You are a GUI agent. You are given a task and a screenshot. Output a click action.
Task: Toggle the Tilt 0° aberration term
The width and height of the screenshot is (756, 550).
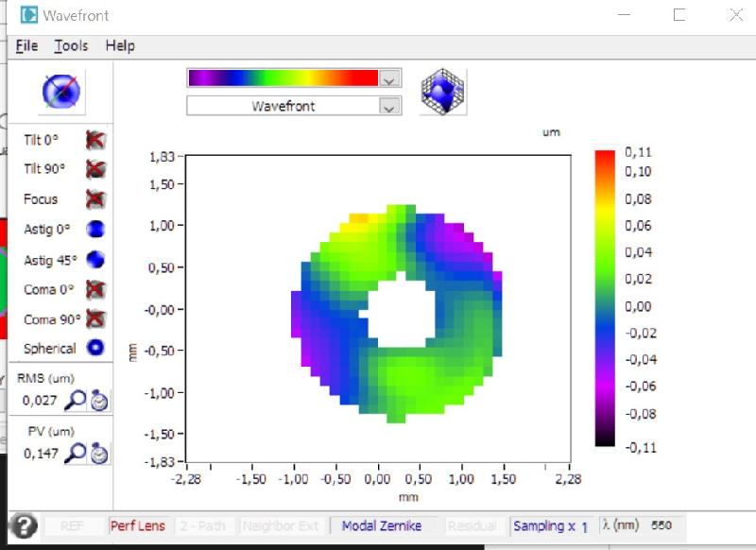pyautogui.click(x=95, y=140)
